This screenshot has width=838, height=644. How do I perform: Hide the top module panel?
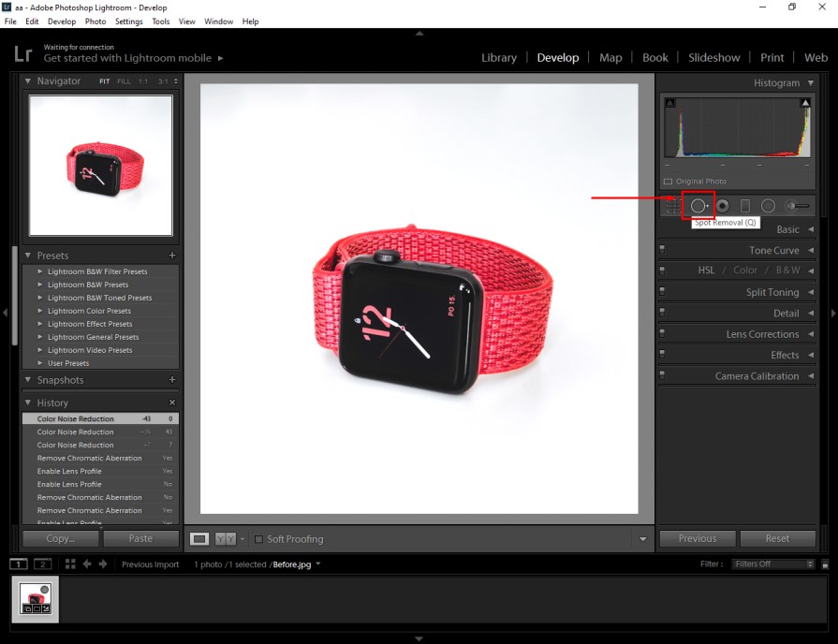pyautogui.click(x=419, y=33)
